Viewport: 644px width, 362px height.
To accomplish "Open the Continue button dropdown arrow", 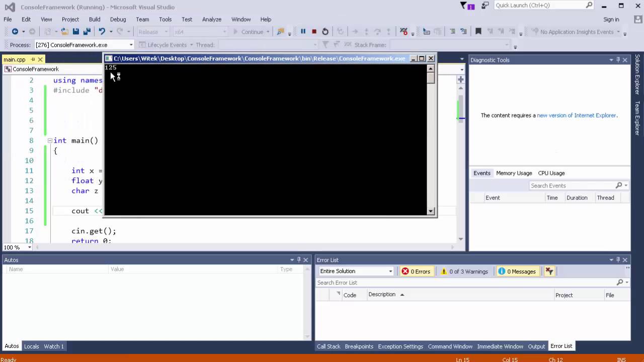I will (269, 32).
